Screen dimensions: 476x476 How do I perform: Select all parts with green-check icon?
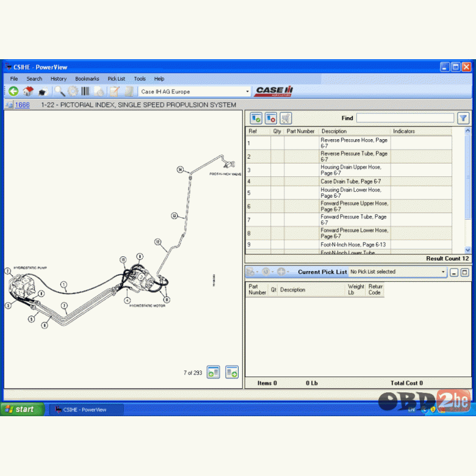pos(256,118)
